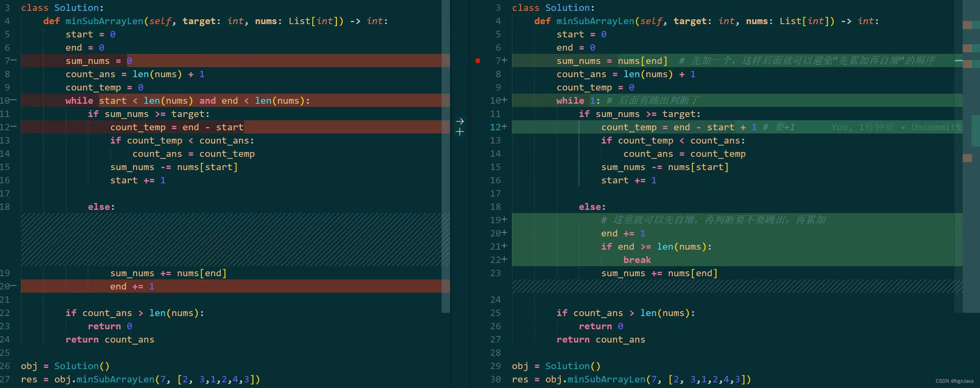Click the 'break' statement in right pane
Viewport: 980px width, 388px height.
(x=637, y=260)
